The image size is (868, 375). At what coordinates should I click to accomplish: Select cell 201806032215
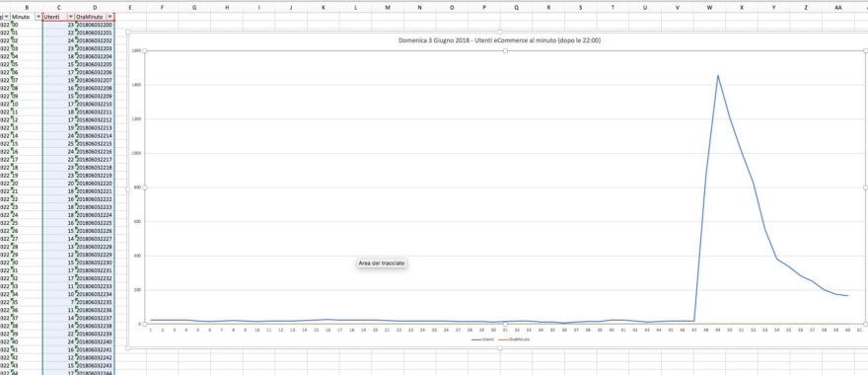point(95,143)
